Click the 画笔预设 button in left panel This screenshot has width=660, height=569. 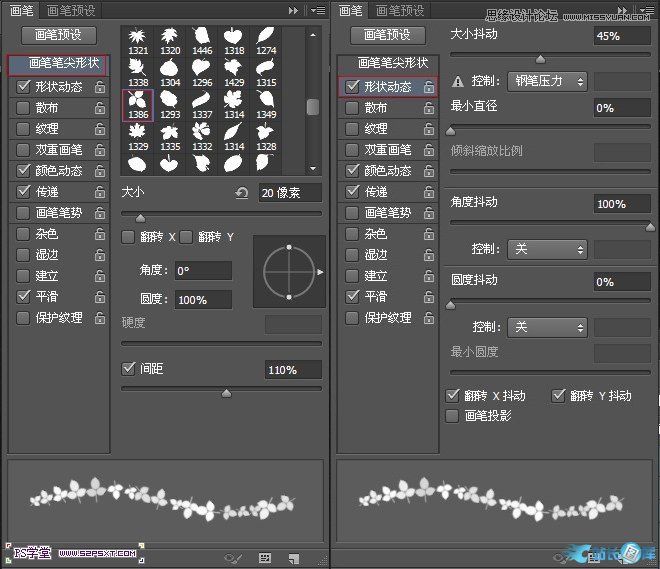coord(64,35)
